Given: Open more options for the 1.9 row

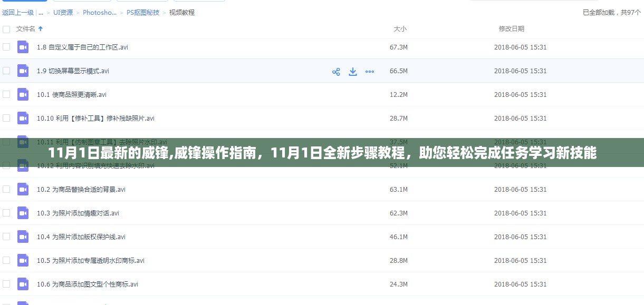Looking at the screenshot, I should click(x=370, y=72).
